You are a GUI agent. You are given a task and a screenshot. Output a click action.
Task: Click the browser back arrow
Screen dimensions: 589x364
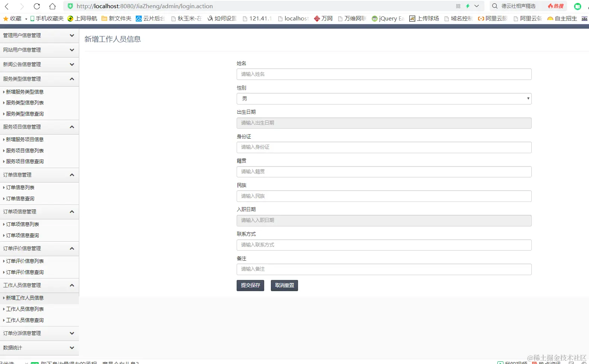coord(7,6)
